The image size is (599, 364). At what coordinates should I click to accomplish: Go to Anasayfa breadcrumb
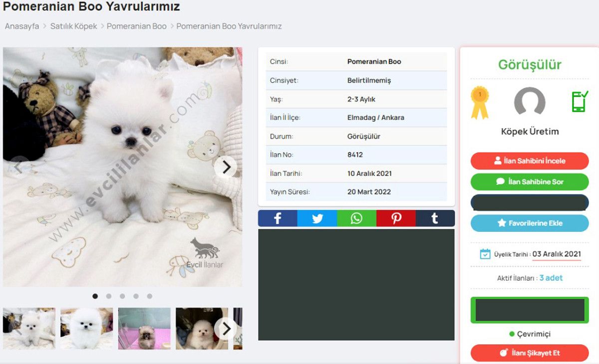(x=22, y=26)
